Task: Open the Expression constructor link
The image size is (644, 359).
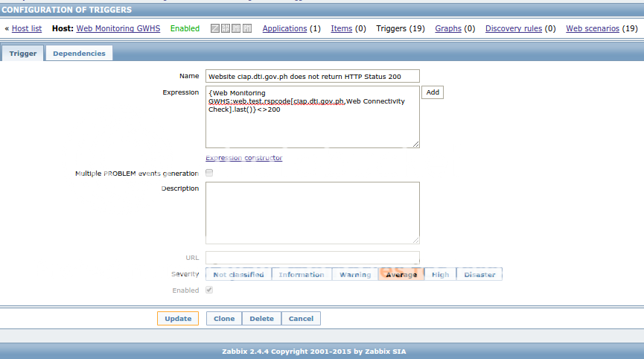Action: (x=243, y=158)
